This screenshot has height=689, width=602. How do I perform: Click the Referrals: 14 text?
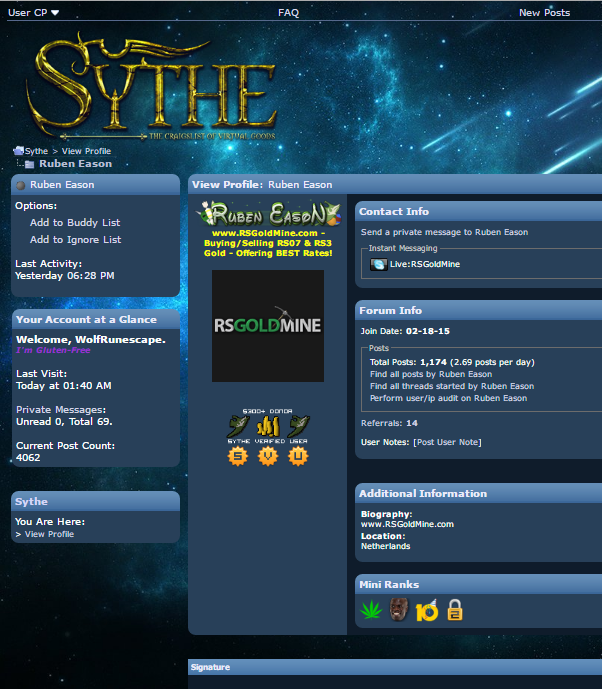click(x=389, y=423)
